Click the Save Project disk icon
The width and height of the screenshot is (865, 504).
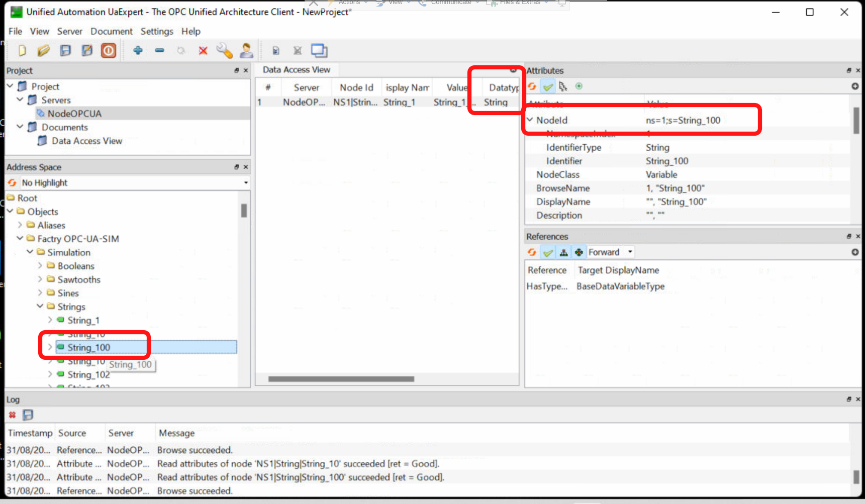(x=65, y=50)
